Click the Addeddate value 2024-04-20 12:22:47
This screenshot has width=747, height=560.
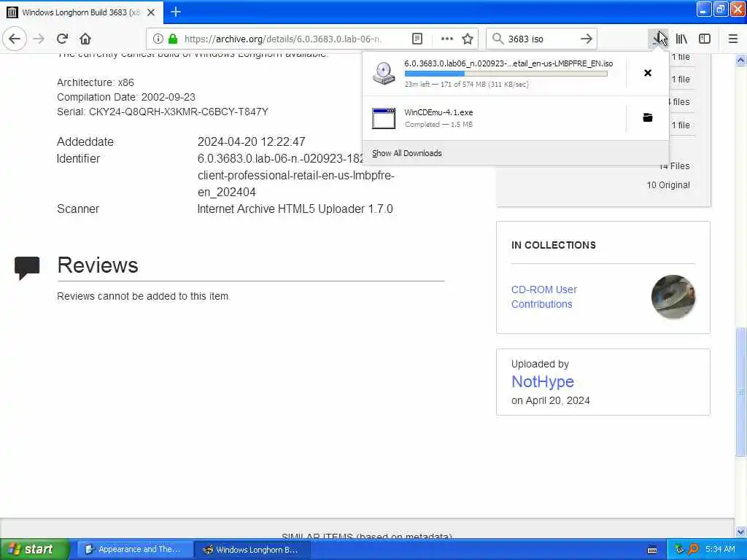(252, 141)
